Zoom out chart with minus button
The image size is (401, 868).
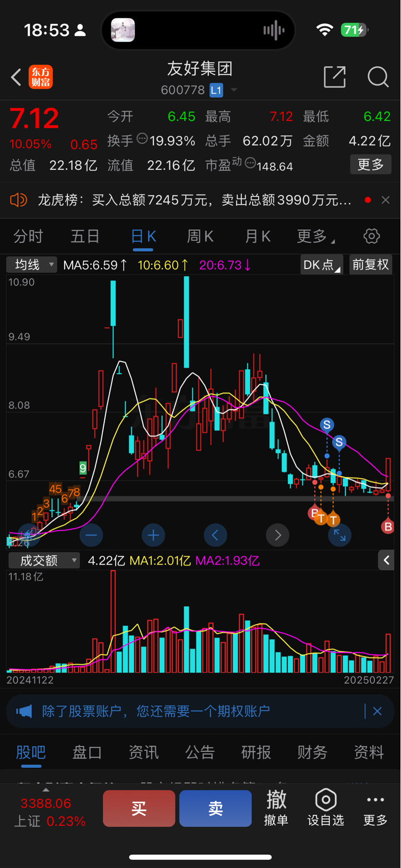(91, 535)
